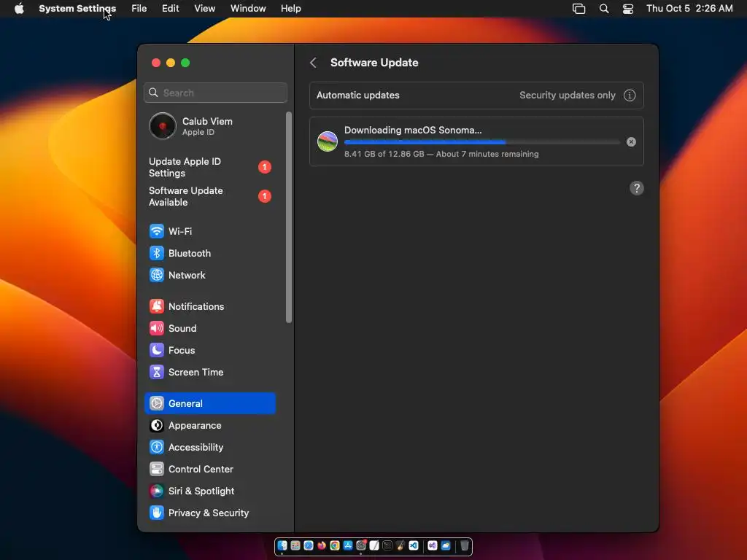Open Wi-Fi settings in sidebar

pos(209,231)
